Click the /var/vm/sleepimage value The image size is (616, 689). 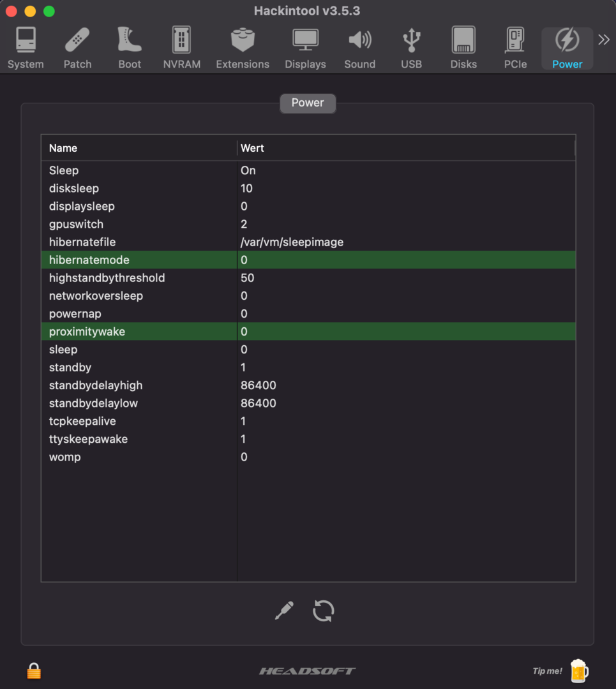click(x=292, y=242)
